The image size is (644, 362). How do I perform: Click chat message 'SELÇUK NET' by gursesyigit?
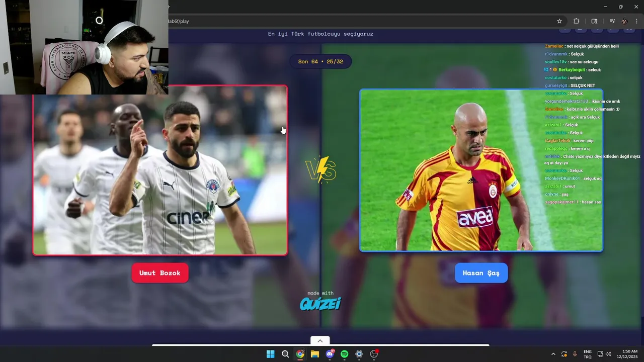point(570,85)
